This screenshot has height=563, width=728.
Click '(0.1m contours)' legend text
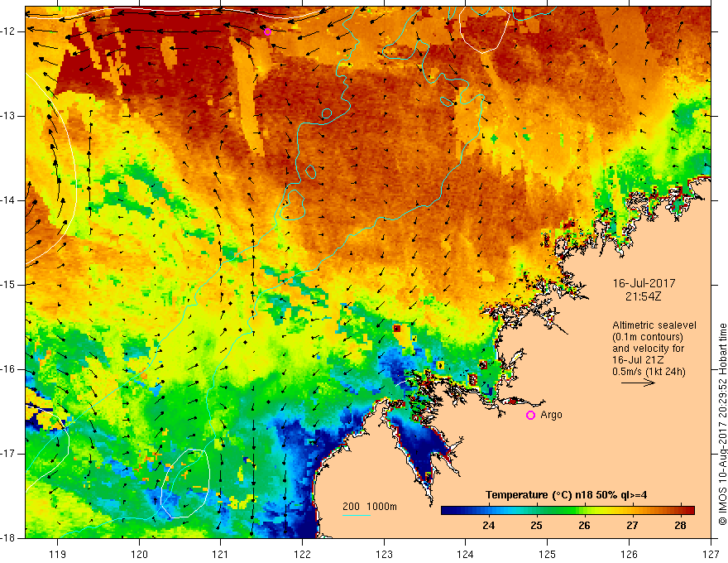click(x=648, y=337)
